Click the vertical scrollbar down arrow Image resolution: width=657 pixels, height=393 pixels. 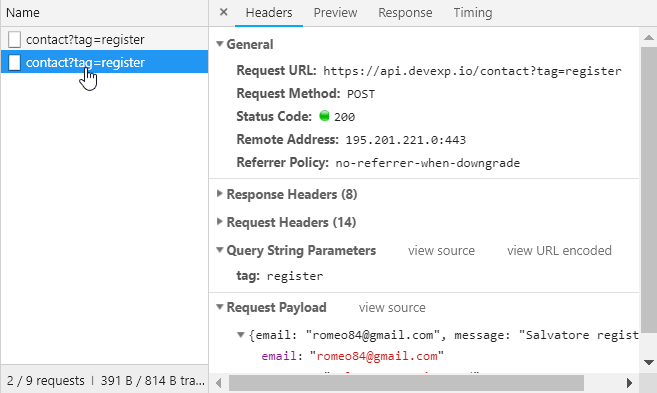[649, 362]
